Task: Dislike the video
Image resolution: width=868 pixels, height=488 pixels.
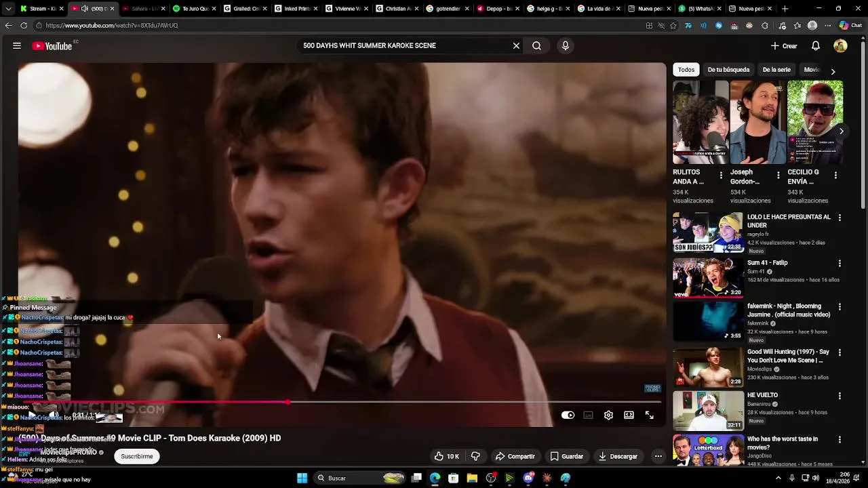Action: (475, 456)
